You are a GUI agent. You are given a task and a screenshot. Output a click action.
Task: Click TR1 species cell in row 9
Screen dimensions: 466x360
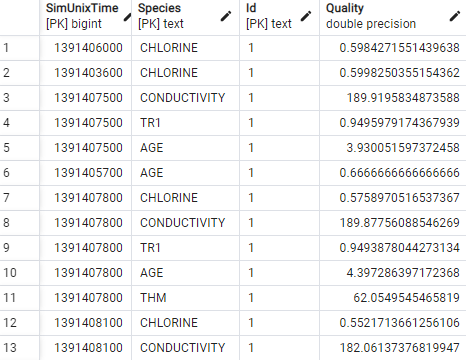coord(186,248)
